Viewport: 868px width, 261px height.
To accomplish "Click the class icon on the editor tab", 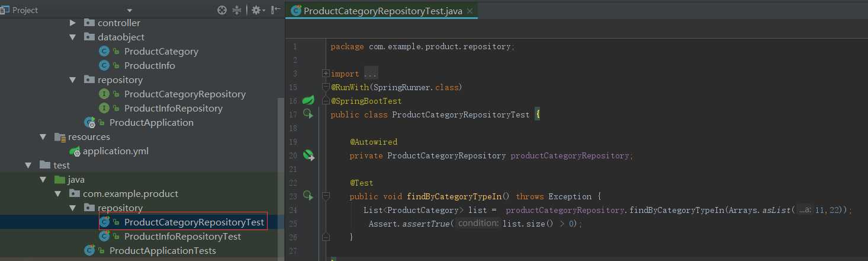I will coord(296,11).
